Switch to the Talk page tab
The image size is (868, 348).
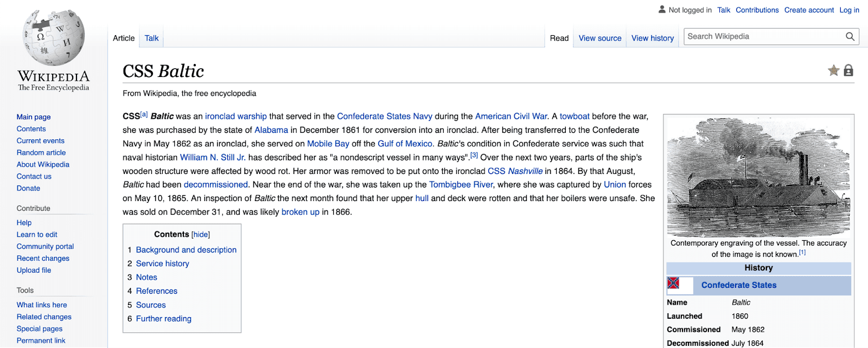151,38
